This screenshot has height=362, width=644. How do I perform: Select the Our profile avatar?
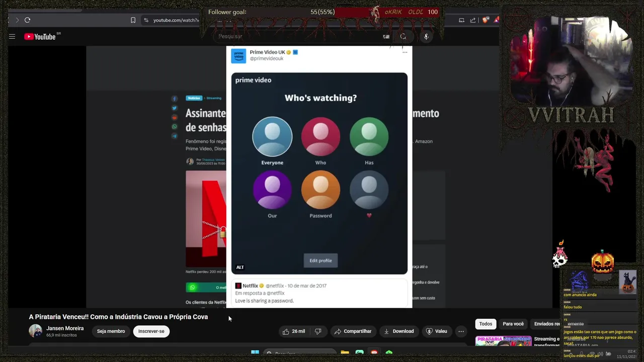click(x=272, y=190)
